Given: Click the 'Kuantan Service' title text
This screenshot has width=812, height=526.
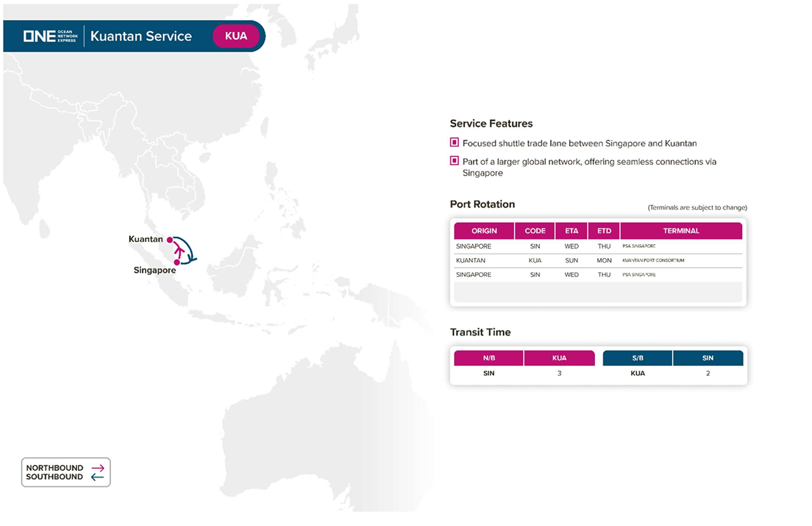Looking at the screenshot, I should click(141, 37).
